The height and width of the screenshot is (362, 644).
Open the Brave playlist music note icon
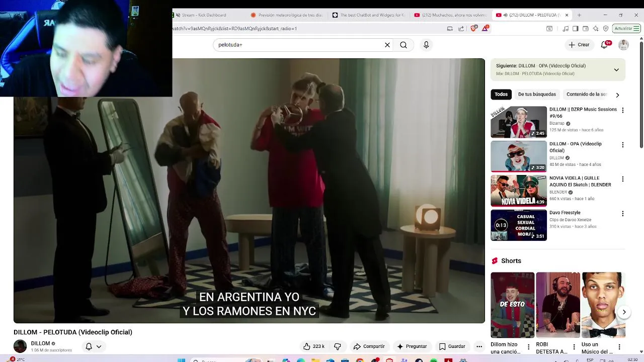click(566, 29)
